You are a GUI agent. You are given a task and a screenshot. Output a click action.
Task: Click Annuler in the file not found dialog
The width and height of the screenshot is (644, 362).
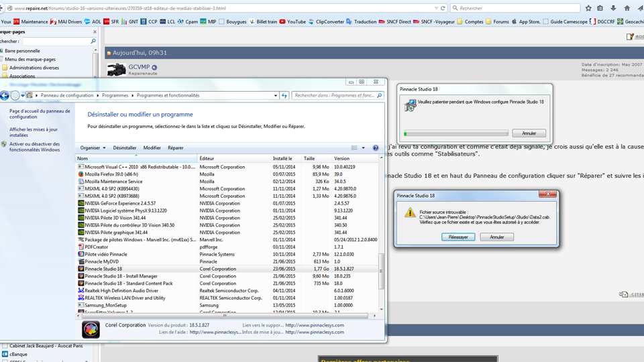[x=496, y=237]
